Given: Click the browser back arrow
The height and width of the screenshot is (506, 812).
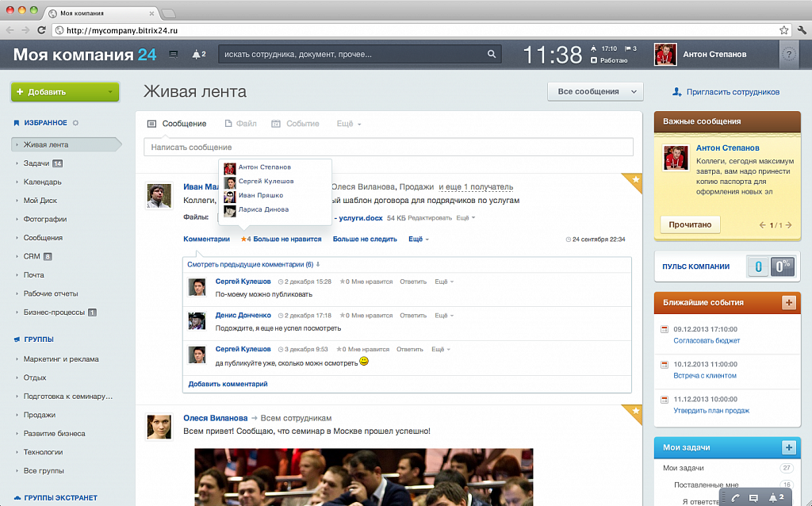Looking at the screenshot, I should (10, 30).
